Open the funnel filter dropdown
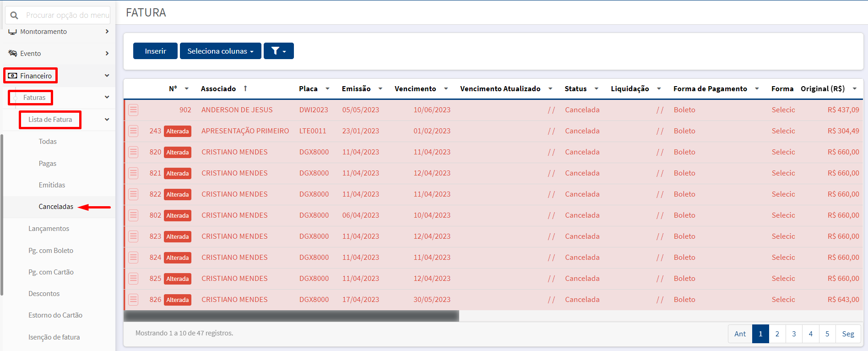This screenshot has width=868, height=351. pos(279,51)
